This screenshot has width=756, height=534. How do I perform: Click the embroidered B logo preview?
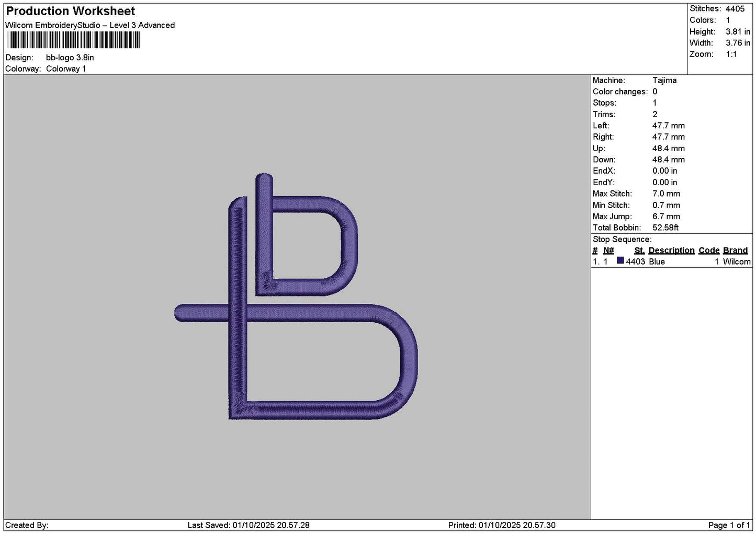[x=296, y=296]
